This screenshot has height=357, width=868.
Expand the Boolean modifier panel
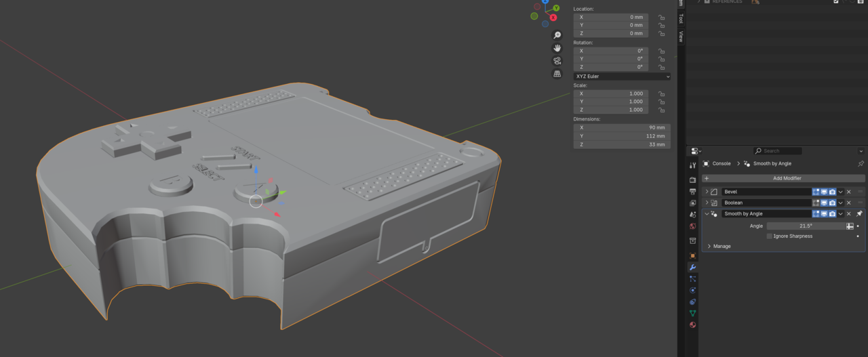[707, 203]
